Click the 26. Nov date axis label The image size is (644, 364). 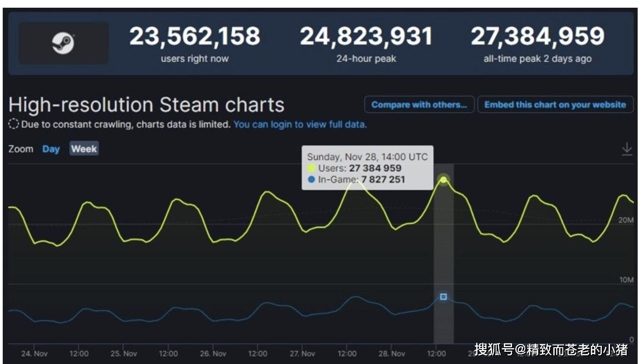(213, 354)
